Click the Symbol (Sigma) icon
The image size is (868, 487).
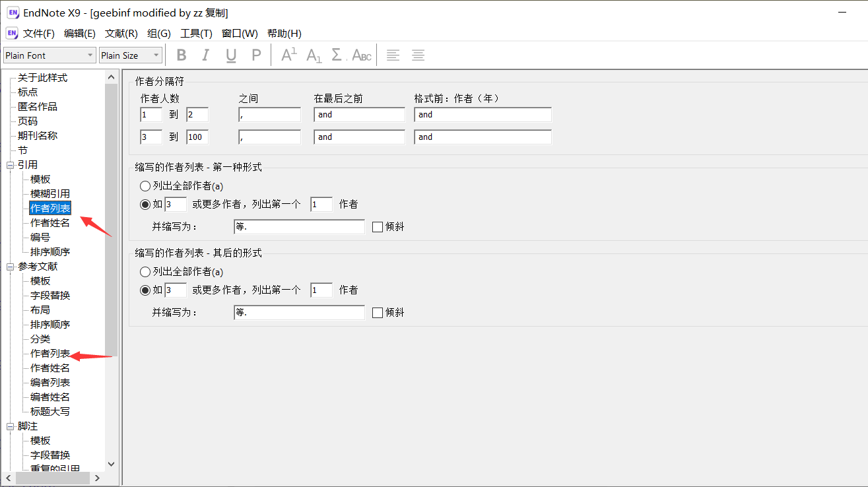[337, 55]
